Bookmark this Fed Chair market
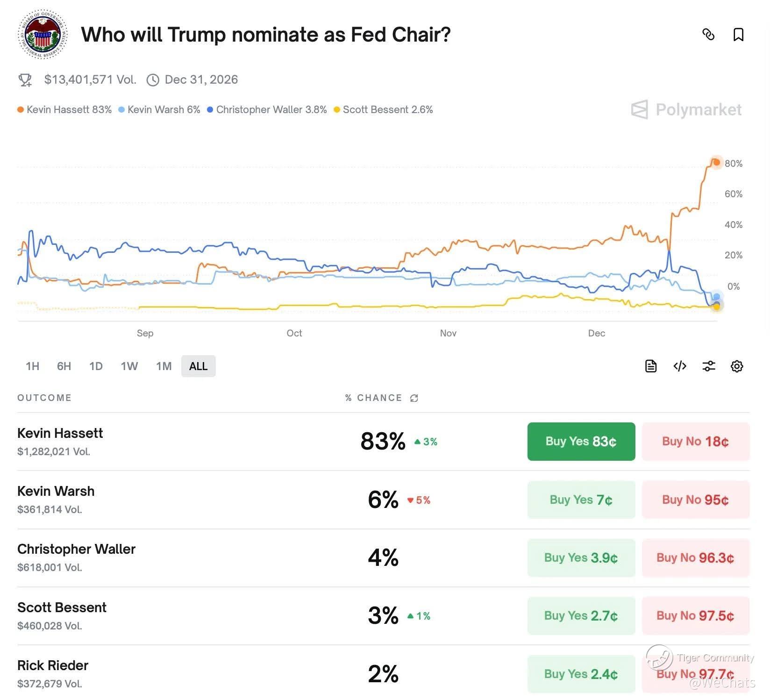Image resolution: width=770 pixels, height=700 pixels. coord(738,34)
